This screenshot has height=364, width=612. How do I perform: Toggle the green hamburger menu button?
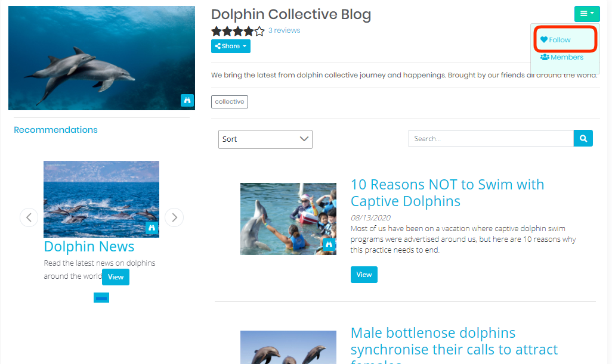point(586,14)
